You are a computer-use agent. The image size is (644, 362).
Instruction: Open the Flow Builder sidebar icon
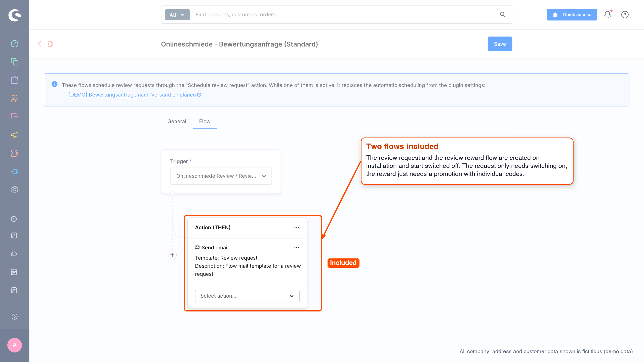coord(15,153)
